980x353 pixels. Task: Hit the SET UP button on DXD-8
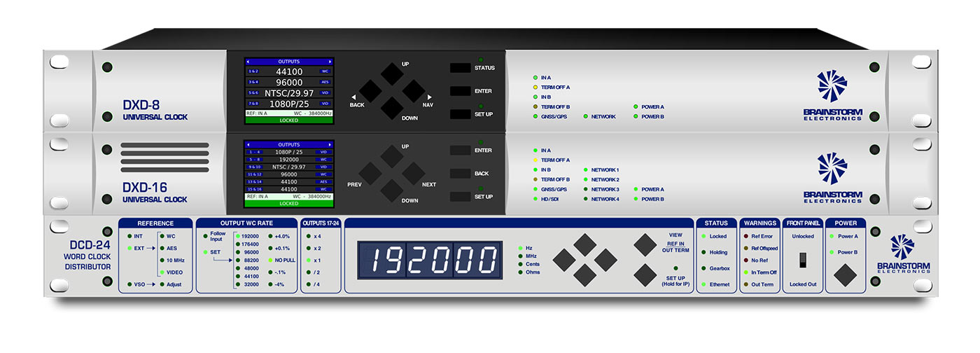[460, 114]
